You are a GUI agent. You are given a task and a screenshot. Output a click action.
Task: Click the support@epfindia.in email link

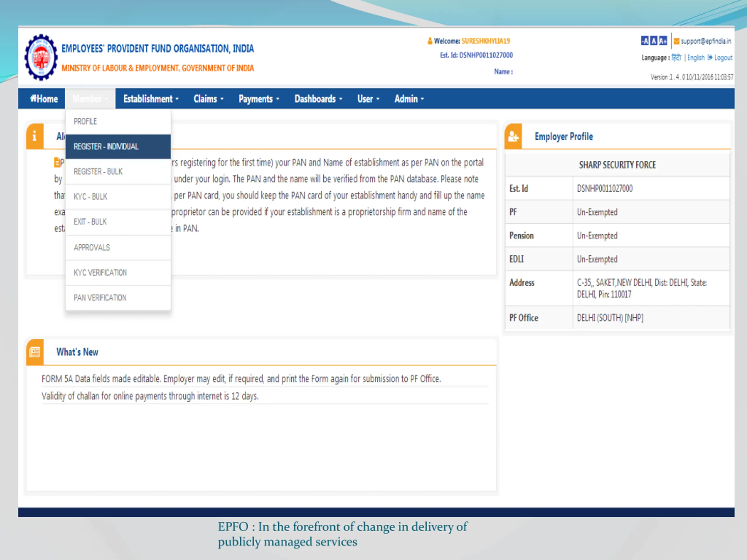(706, 41)
